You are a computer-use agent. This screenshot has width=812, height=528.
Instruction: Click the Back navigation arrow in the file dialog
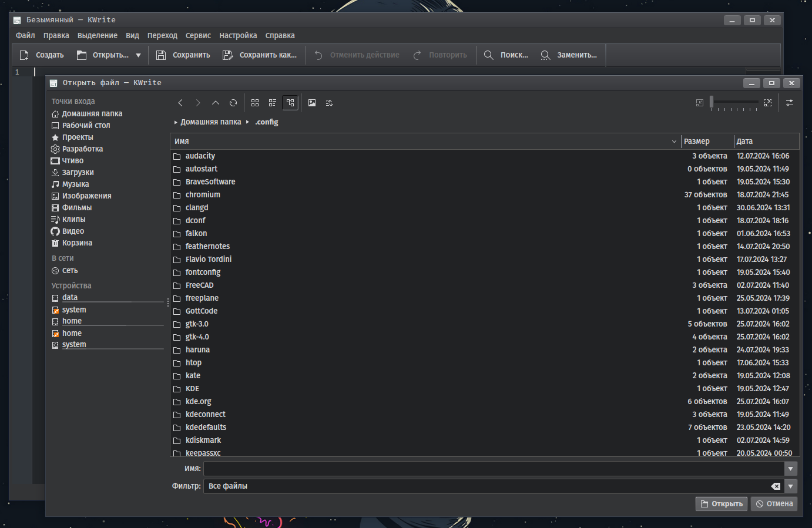[180, 102]
